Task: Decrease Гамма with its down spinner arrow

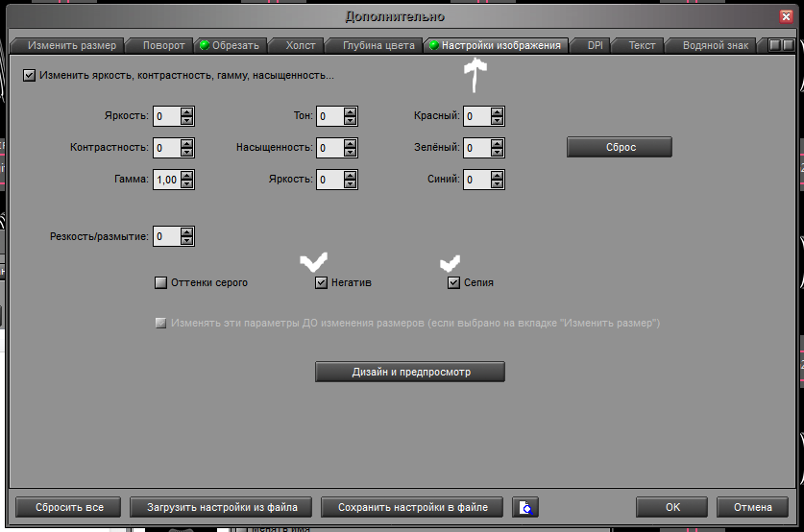Action: (187, 184)
